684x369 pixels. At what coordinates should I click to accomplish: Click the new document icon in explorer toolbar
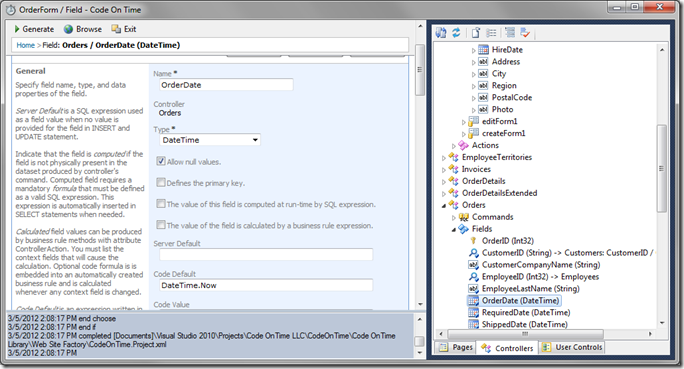pyautogui.click(x=475, y=33)
